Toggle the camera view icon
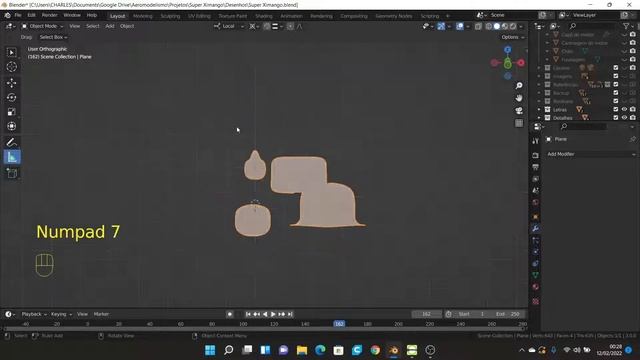 point(519,111)
